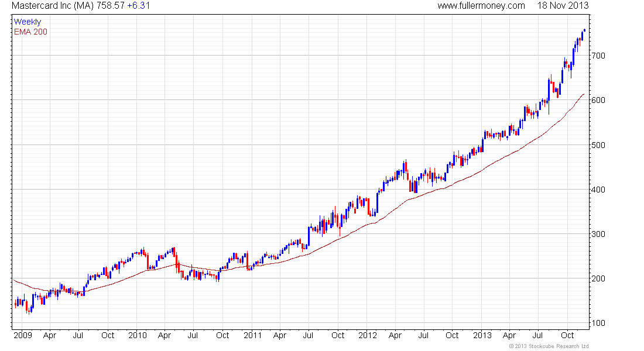Image resolution: width=644 pixels, height=351 pixels.
Task: Open the www.fullermoney.com link text
Action: (481, 6)
